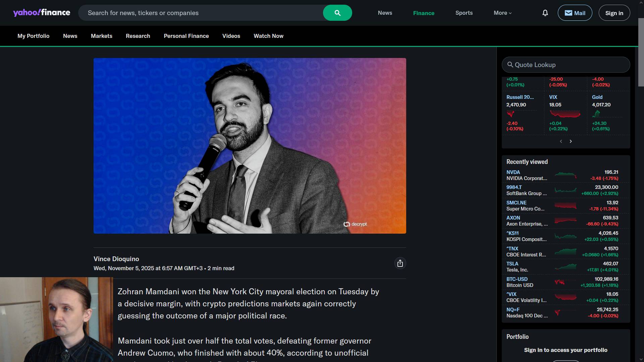Click the Mail envelope button
The height and width of the screenshot is (362, 644).
[x=575, y=13]
